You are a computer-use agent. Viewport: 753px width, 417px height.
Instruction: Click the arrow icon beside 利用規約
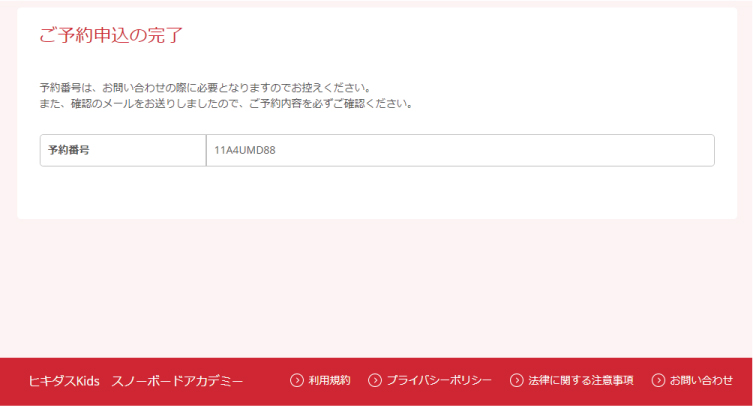click(297, 380)
